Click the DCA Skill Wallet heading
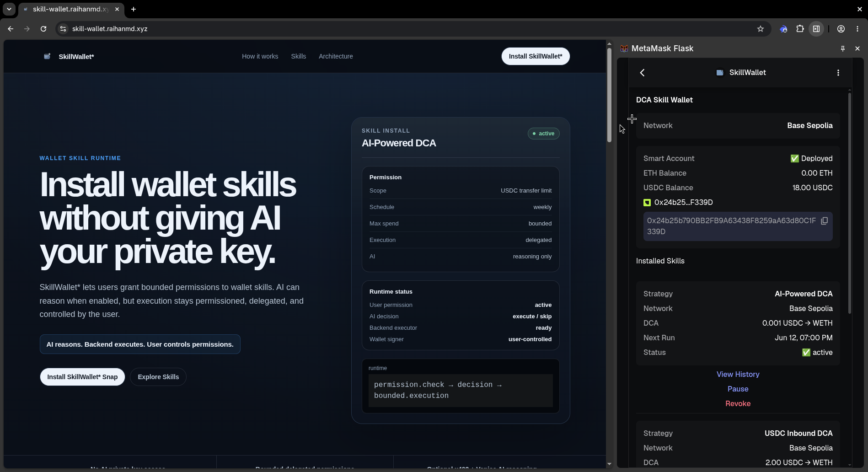This screenshot has height=472, width=868. pyautogui.click(x=664, y=100)
